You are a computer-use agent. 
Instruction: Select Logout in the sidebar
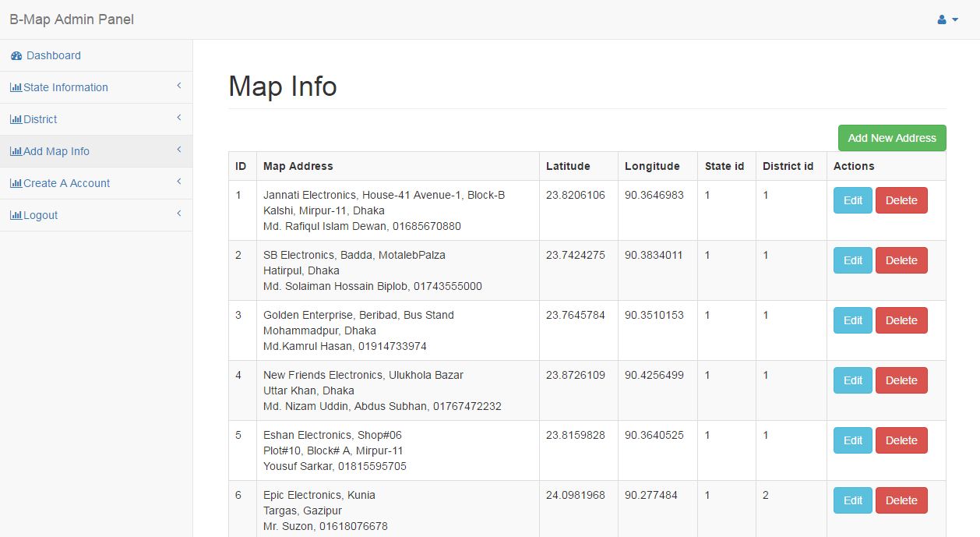[x=96, y=215]
